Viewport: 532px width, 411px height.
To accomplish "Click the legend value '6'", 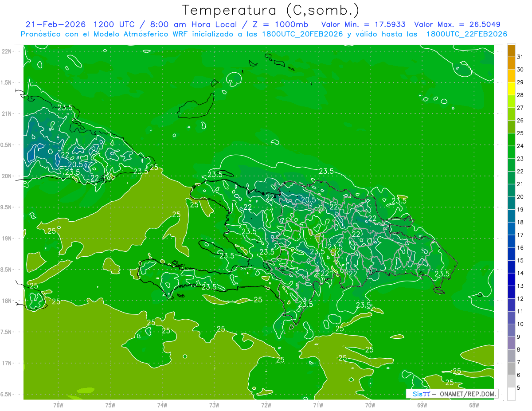I will coord(519,375).
